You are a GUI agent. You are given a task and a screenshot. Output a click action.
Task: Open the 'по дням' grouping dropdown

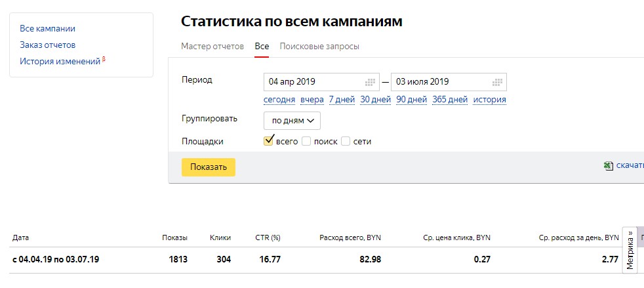(292, 120)
